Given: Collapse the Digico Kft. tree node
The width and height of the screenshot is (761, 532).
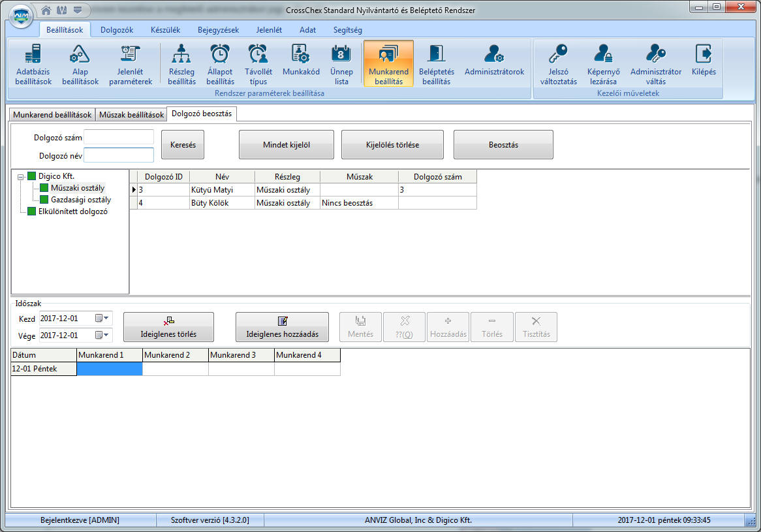Looking at the screenshot, I should pyautogui.click(x=21, y=176).
